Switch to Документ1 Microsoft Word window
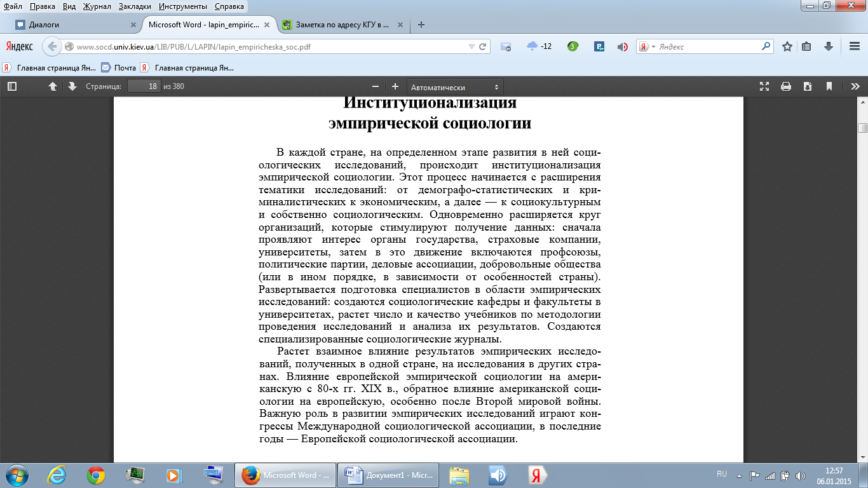This screenshot has height=488, width=868. pyautogui.click(x=389, y=475)
